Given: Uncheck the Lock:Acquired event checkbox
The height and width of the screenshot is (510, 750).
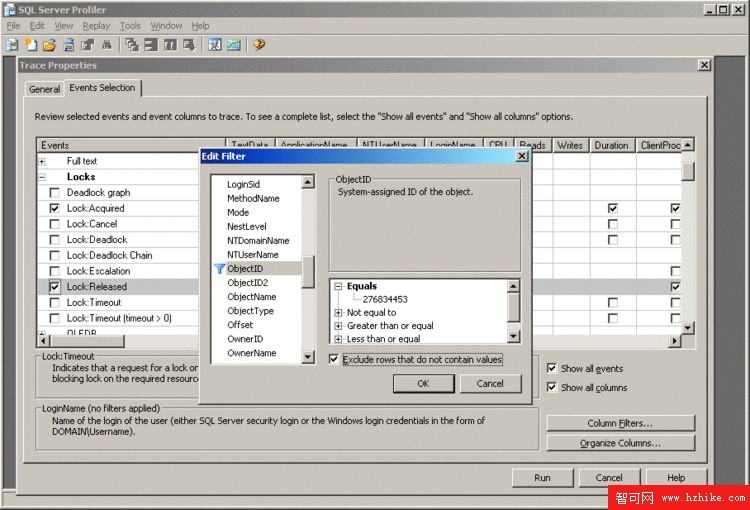Looking at the screenshot, I should point(55,209).
